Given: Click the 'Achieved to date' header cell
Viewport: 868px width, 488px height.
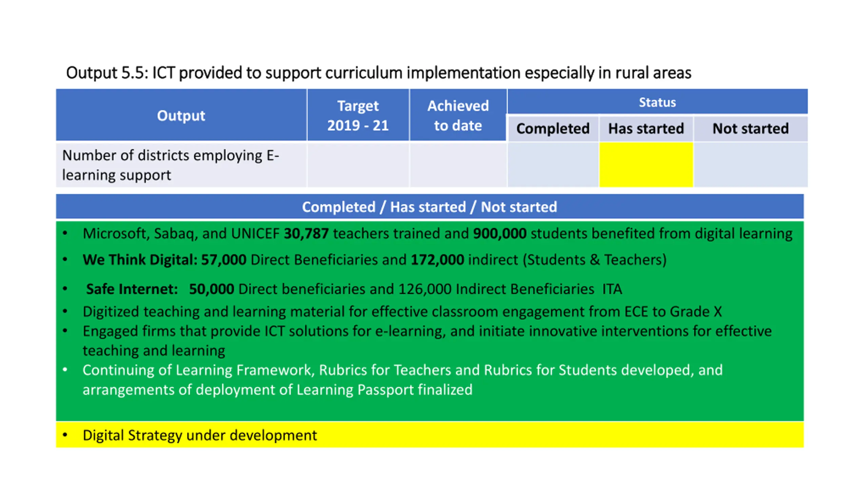Looking at the screenshot, I should (458, 115).
